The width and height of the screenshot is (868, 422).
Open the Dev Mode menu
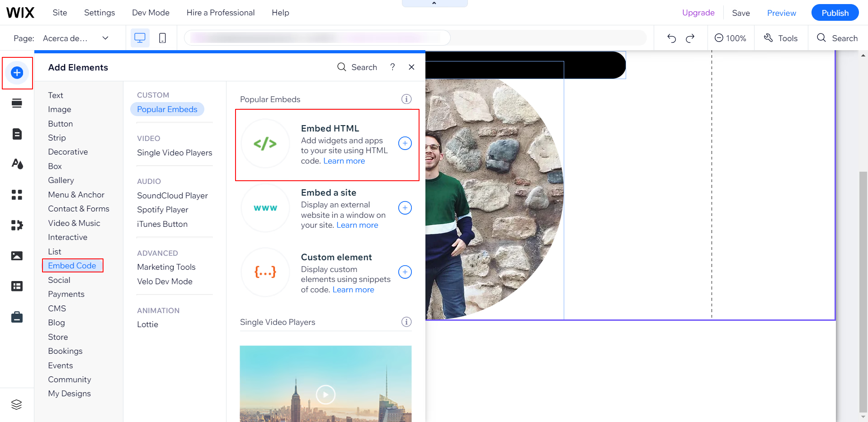point(151,13)
